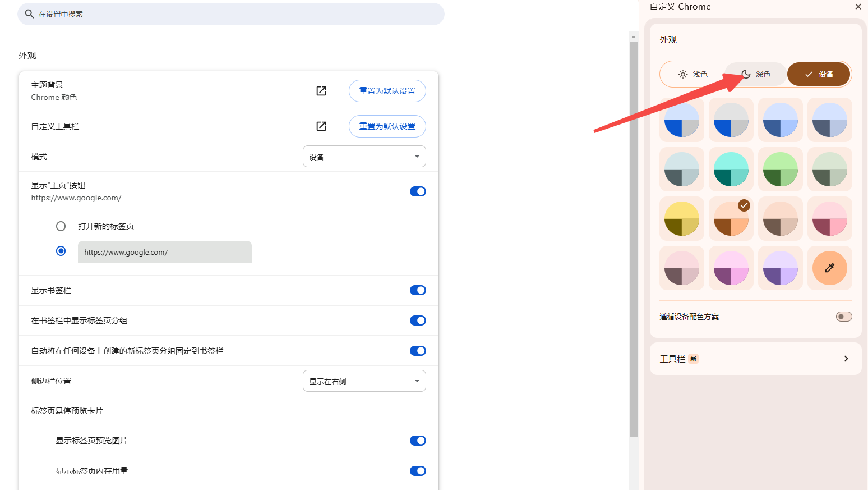Viewport: 868px width, 490px height.
Task: Toggle the 显示书签栏 switch
Action: coord(418,290)
